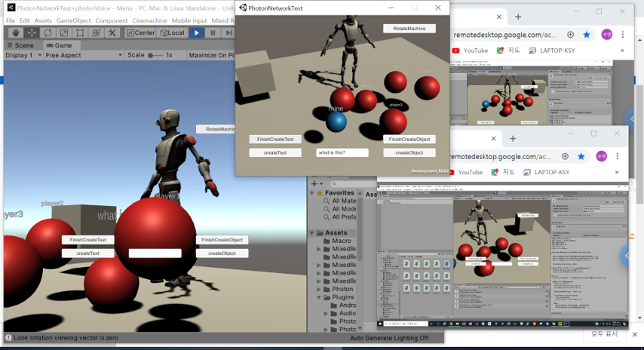Show more bookmarks in front Chrome window

pos(617,172)
